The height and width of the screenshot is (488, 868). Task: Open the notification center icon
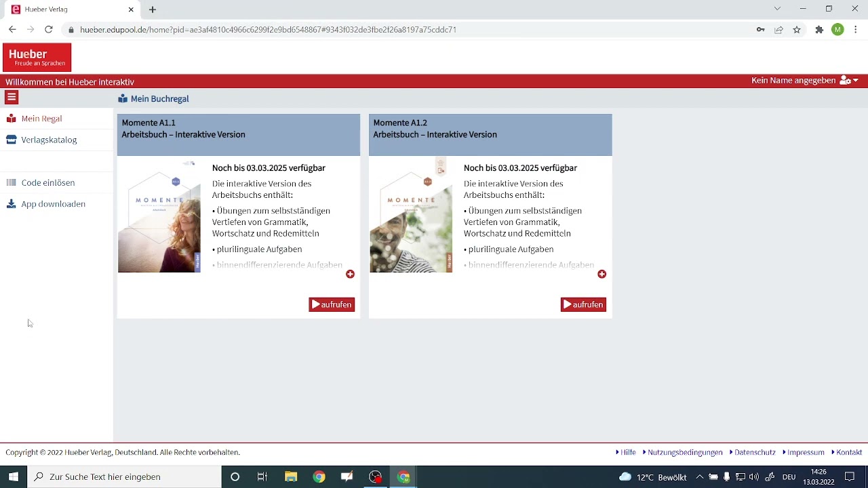(849, 477)
